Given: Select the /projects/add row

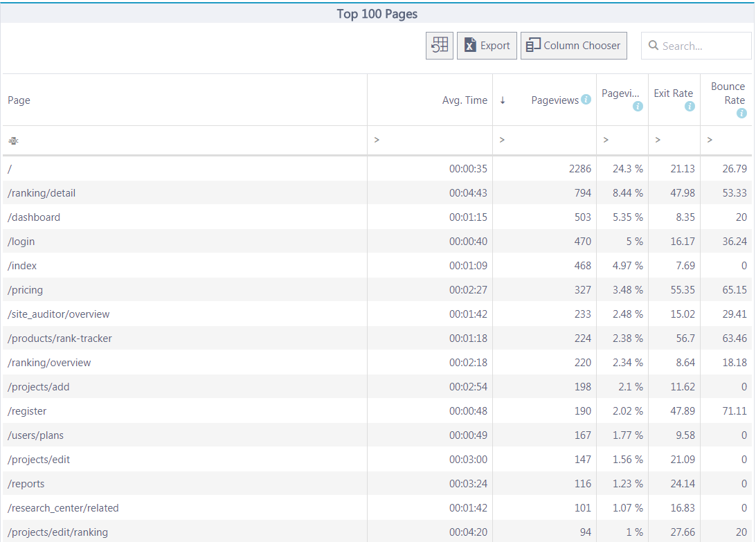Looking at the screenshot, I should point(377,387).
